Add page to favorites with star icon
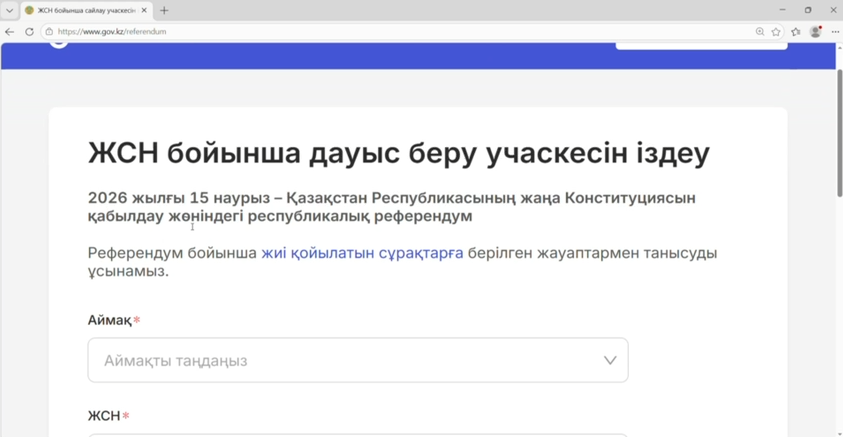 click(776, 32)
